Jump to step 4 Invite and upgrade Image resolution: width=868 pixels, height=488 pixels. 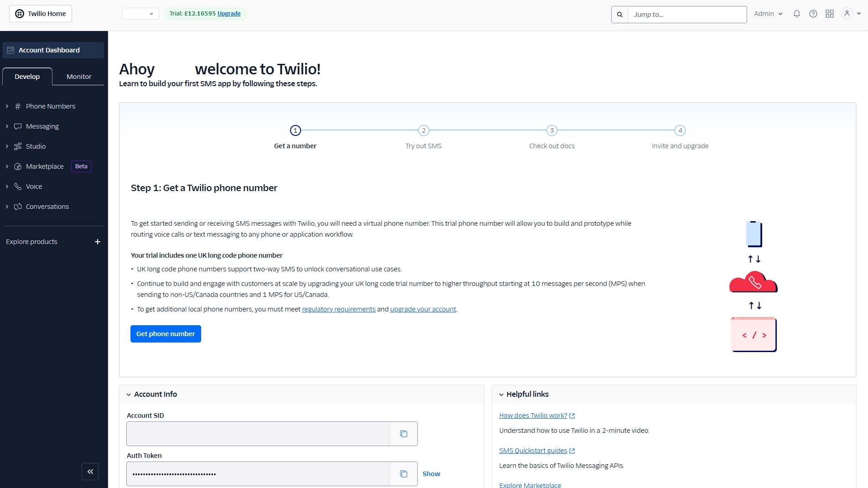(x=680, y=131)
